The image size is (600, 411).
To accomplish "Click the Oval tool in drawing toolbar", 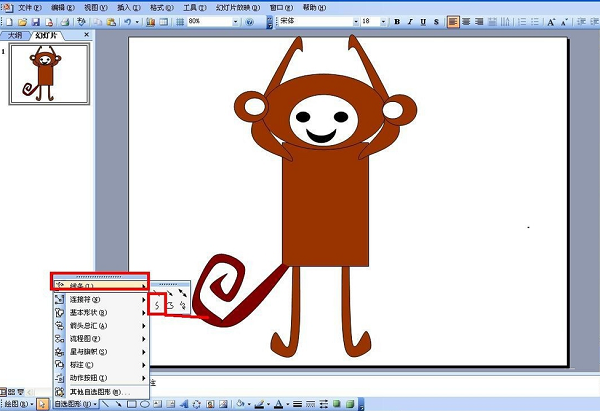I will 145,404.
